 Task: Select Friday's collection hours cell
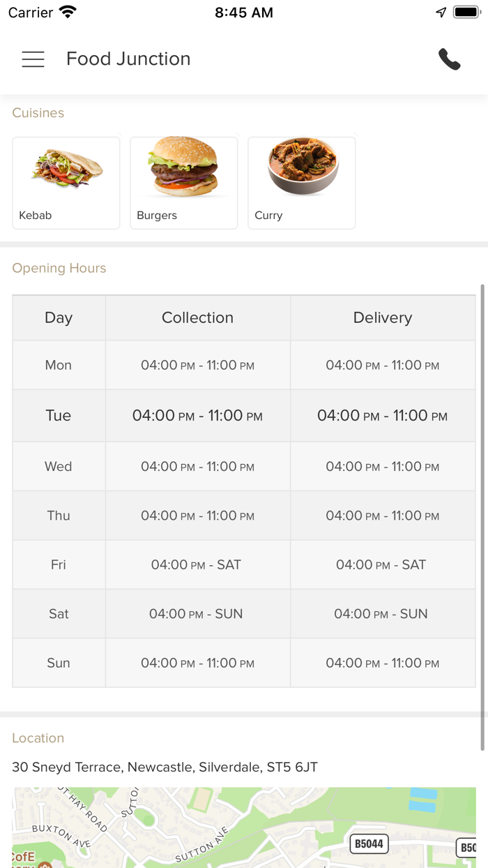pyautogui.click(x=197, y=564)
